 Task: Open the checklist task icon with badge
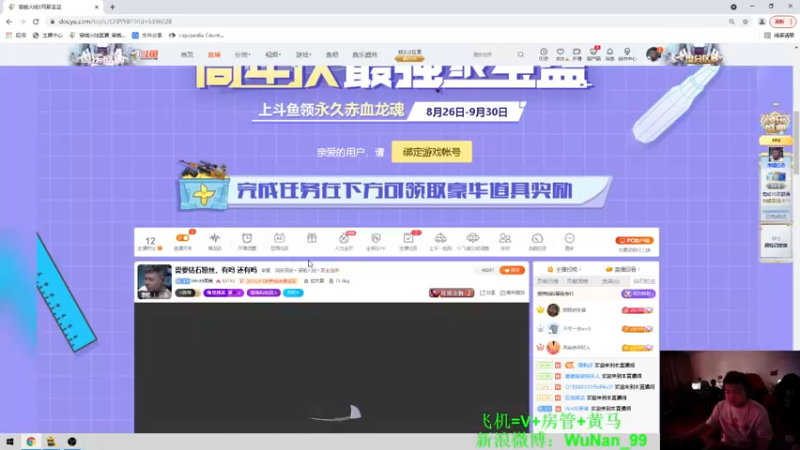(x=408, y=238)
